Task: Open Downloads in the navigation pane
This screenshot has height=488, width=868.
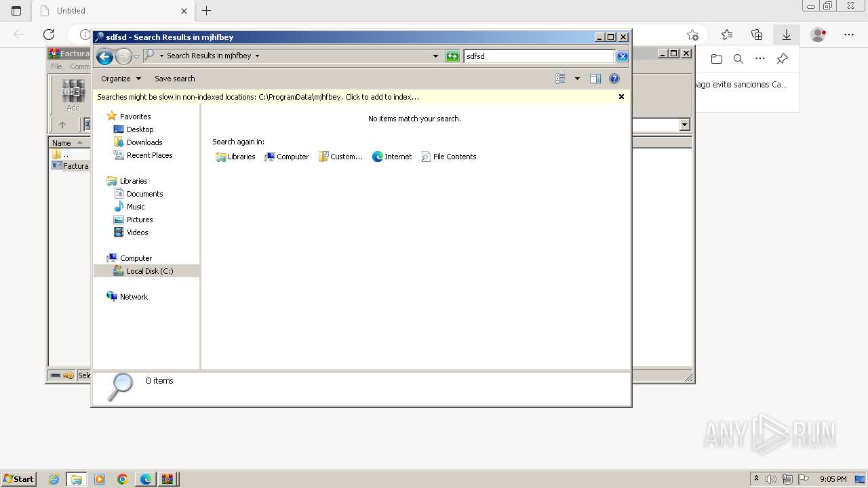Action: (x=138, y=142)
